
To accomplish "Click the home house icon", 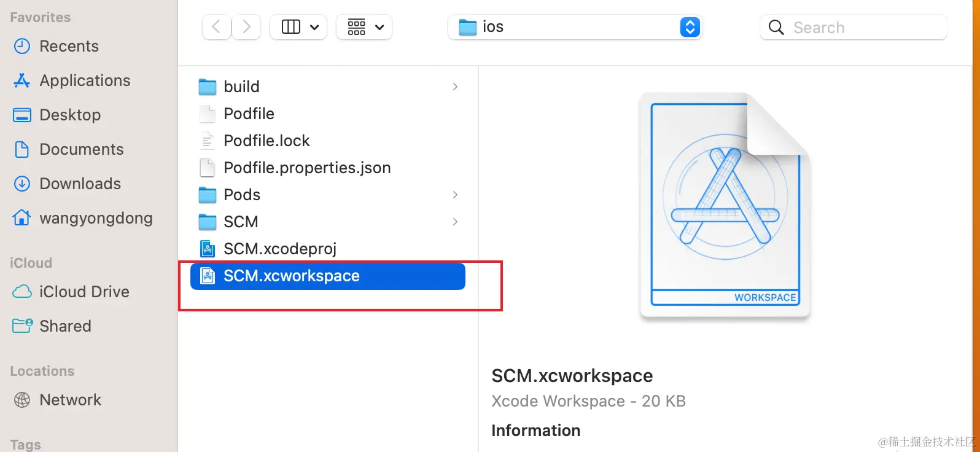I will 22,217.
